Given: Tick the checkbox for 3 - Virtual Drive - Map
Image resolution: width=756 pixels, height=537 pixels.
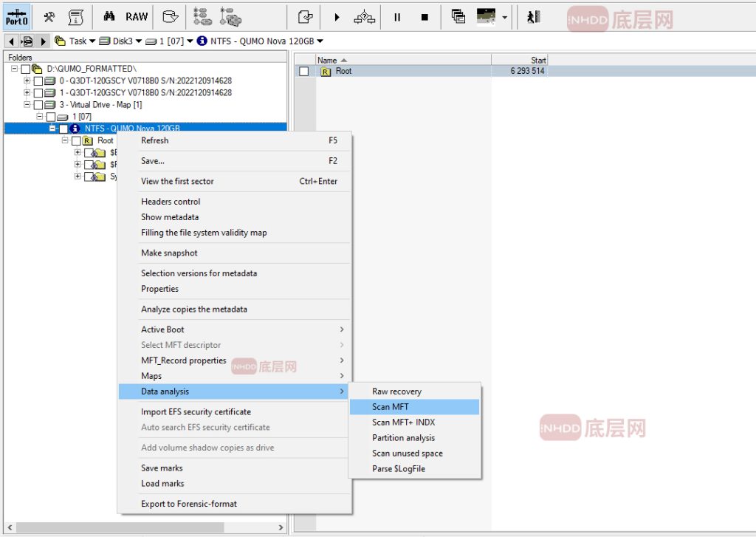Looking at the screenshot, I should click(38, 105).
